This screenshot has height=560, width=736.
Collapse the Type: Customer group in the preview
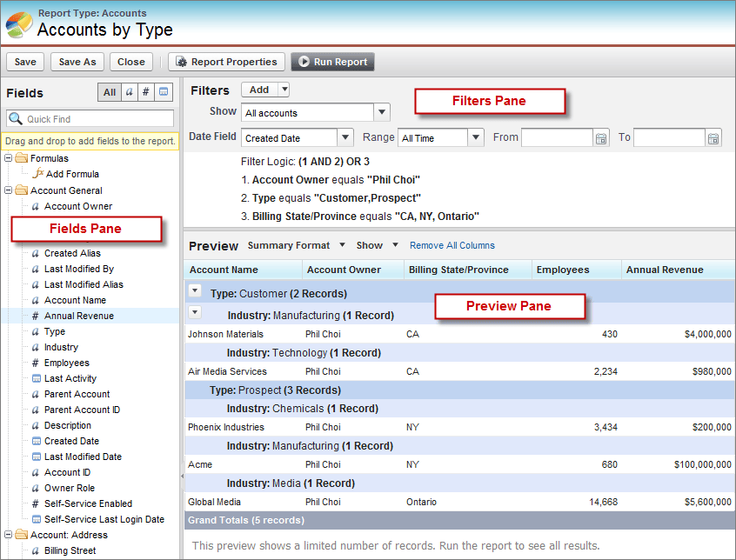click(195, 289)
